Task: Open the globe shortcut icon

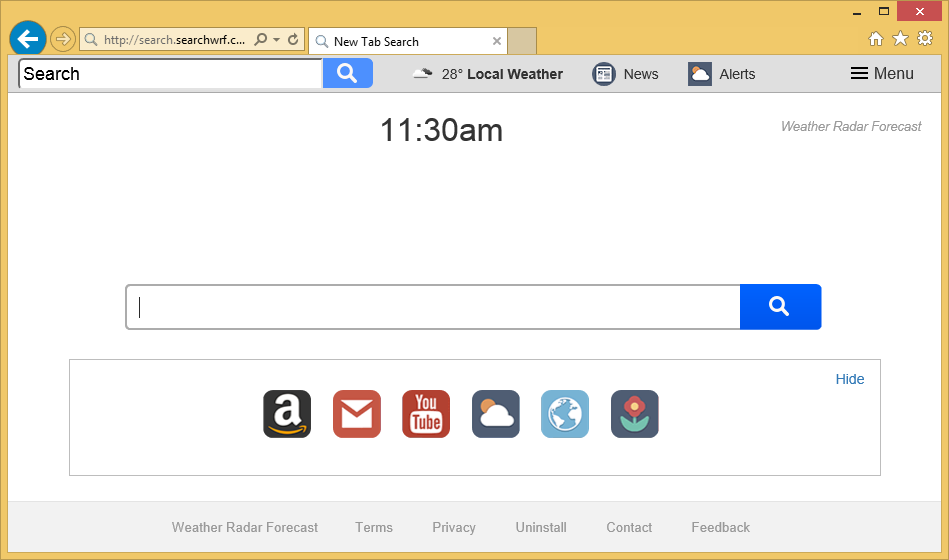Action: tap(565, 414)
